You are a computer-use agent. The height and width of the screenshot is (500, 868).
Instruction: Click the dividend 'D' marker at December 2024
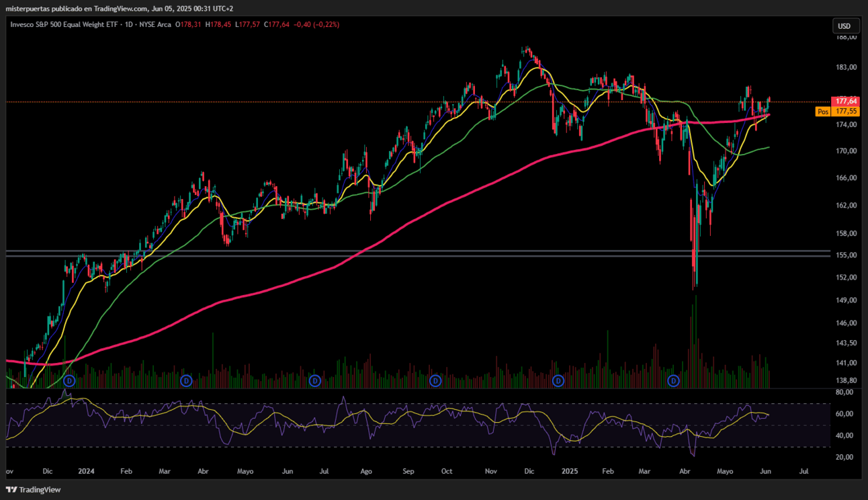click(558, 381)
